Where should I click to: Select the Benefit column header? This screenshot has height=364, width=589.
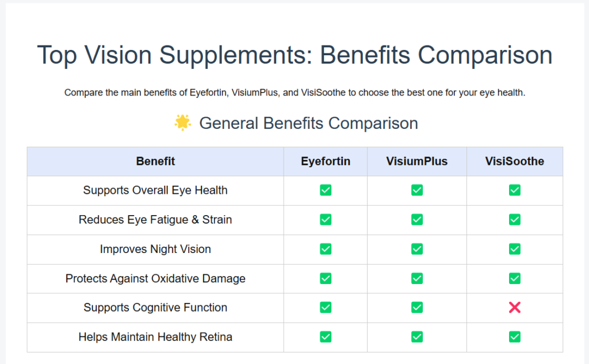[155, 161]
